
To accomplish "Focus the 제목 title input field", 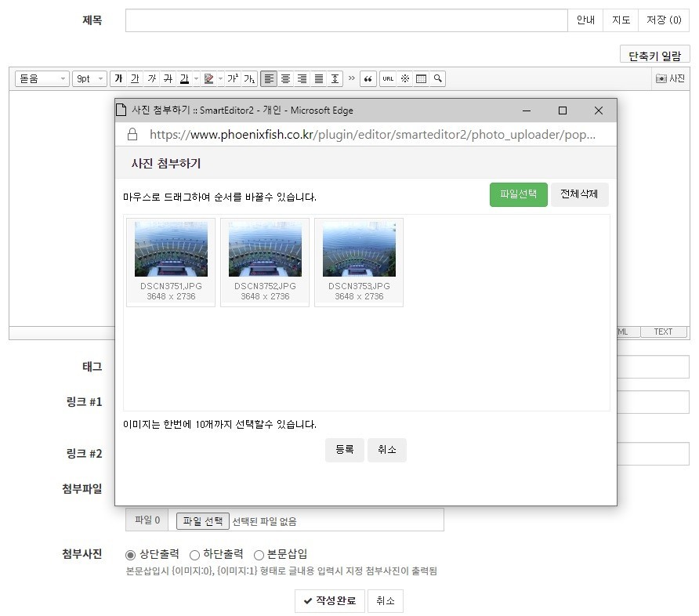I will coord(346,20).
